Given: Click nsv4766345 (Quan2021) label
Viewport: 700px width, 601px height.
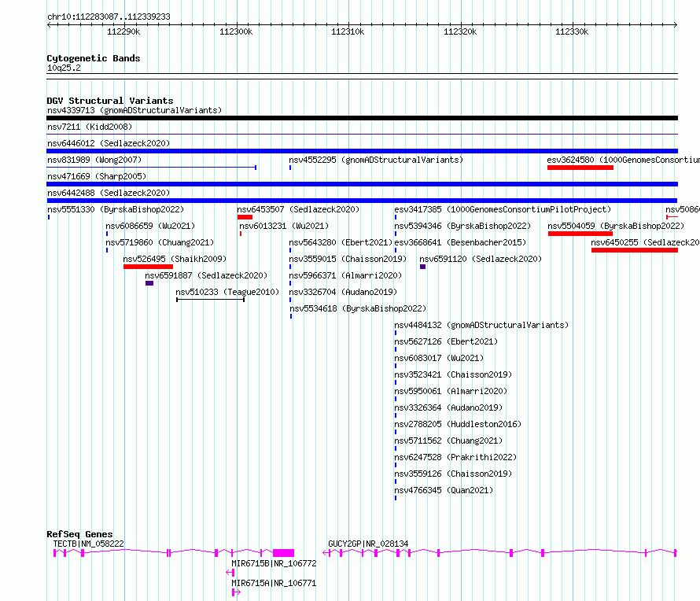Looking at the screenshot, I should pos(444,490).
